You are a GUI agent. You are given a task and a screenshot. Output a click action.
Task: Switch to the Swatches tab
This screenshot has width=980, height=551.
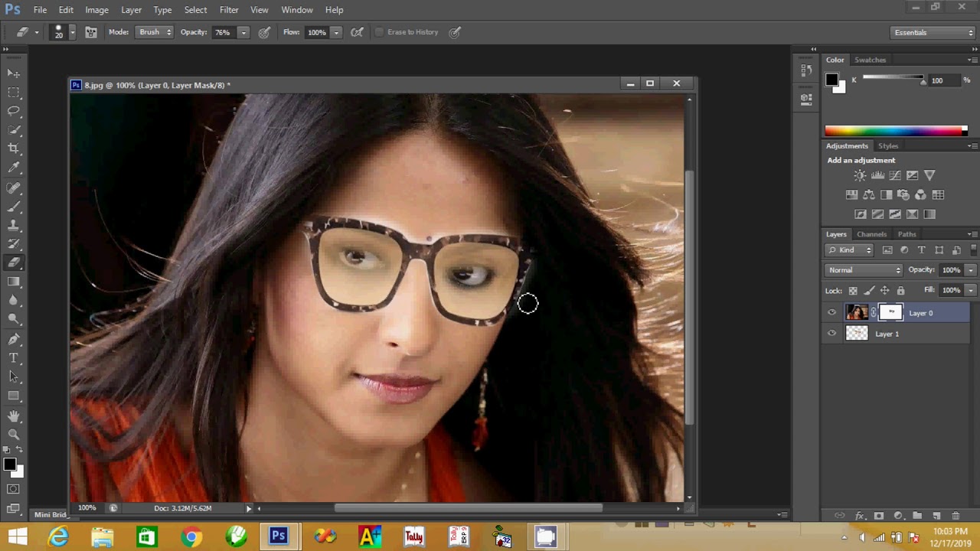[x=870, y=60]
